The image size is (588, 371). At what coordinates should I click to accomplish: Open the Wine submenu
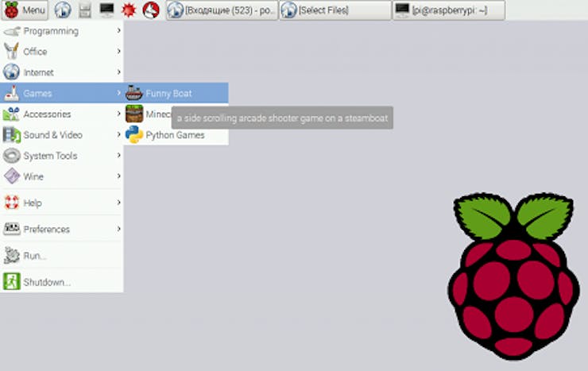point(62,176)
